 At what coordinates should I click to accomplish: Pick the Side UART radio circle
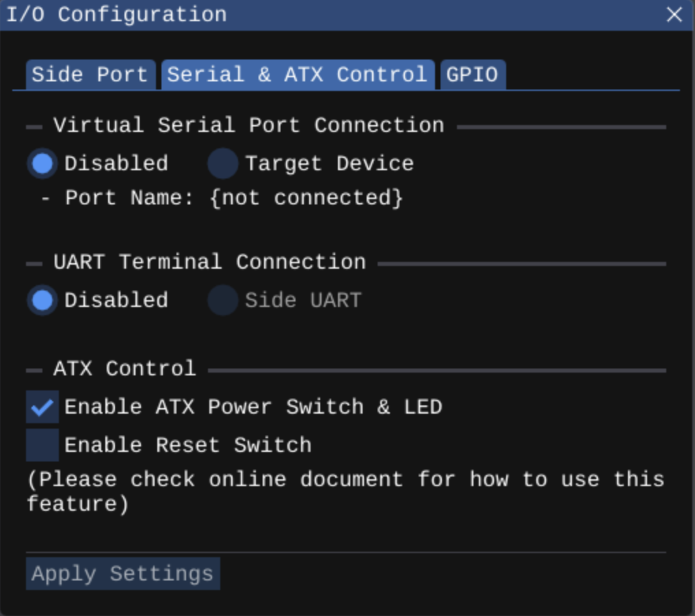[x=222, y=301]
